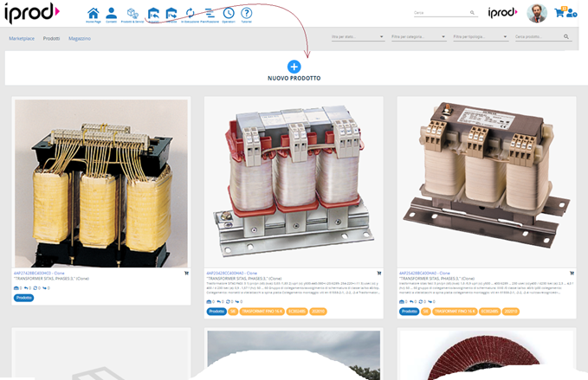This screenshot has height=380, width=588.
Task: Click the blue plus Nuovo Prodotto icon
Action: (x=294, y=67)
